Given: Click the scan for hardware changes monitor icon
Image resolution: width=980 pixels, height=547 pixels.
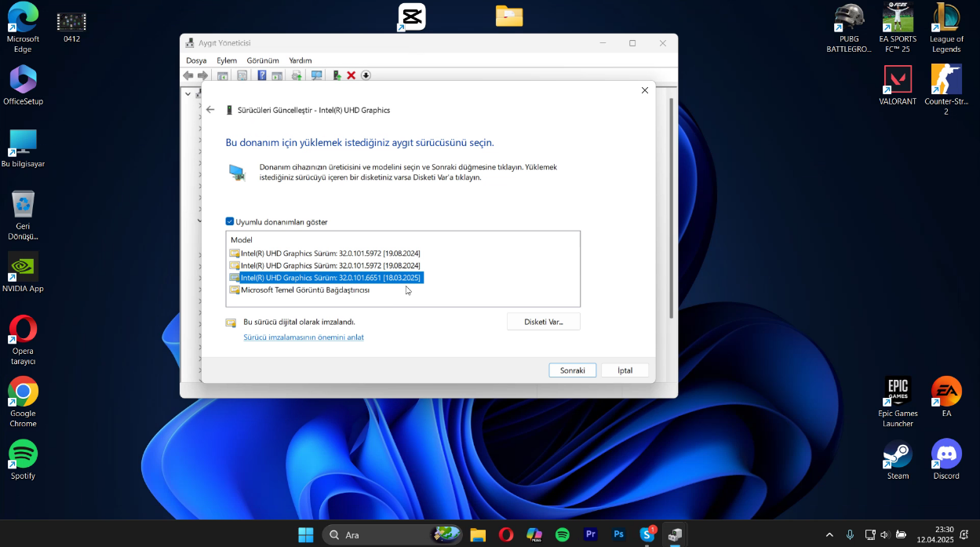Looking at the screenshot, I should (x=317, y=75).
